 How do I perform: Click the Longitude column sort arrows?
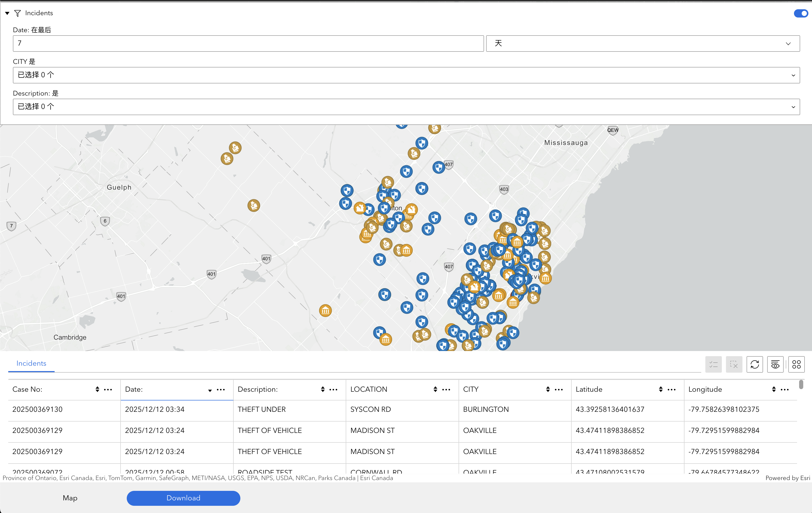click(774, 389)
